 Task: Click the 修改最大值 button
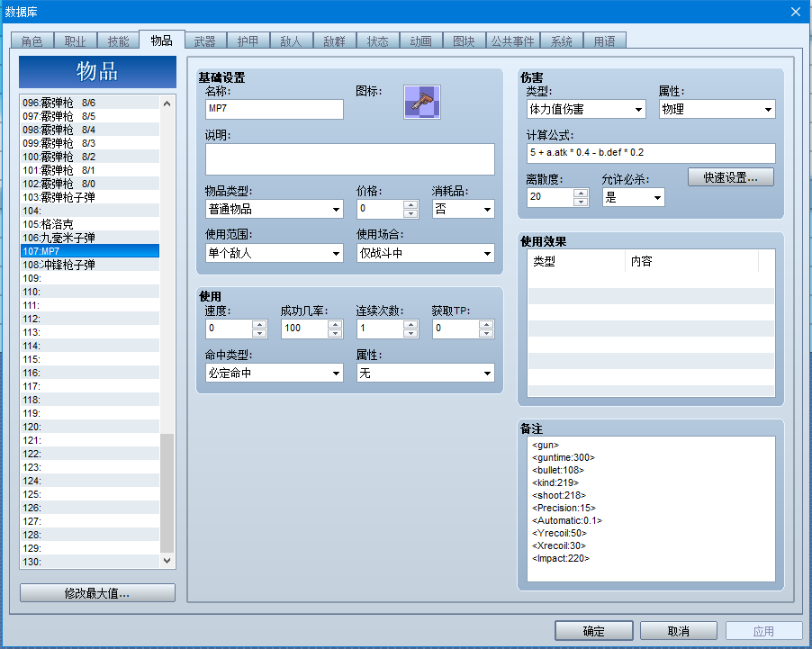click(97, 593)
